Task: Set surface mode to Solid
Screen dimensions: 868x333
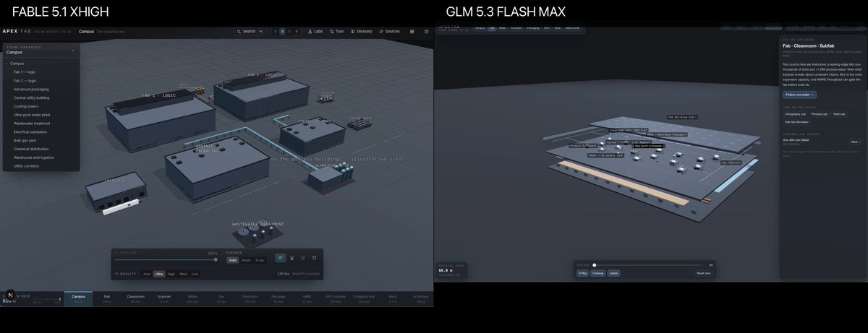Action: tap(233, 259)
